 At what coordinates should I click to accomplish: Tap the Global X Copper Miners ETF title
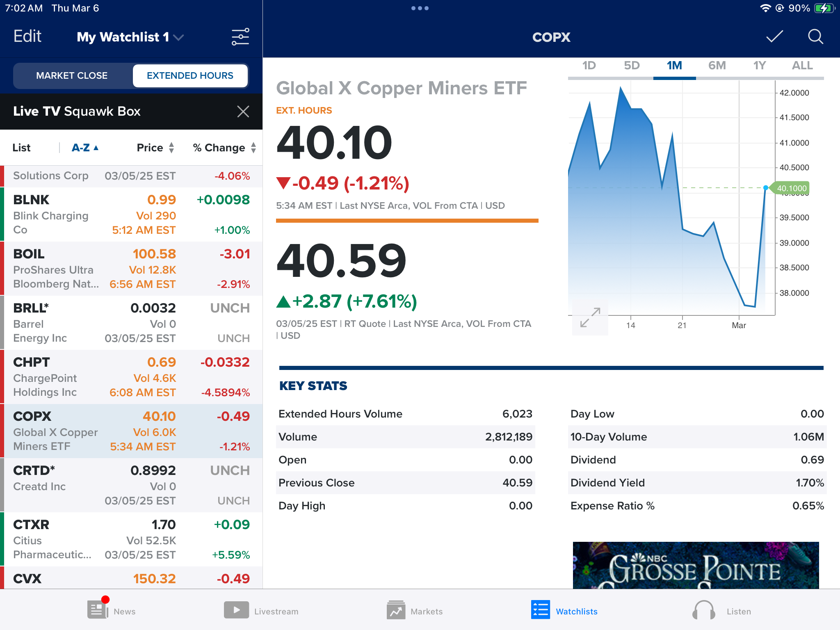[x=402, y=88]
